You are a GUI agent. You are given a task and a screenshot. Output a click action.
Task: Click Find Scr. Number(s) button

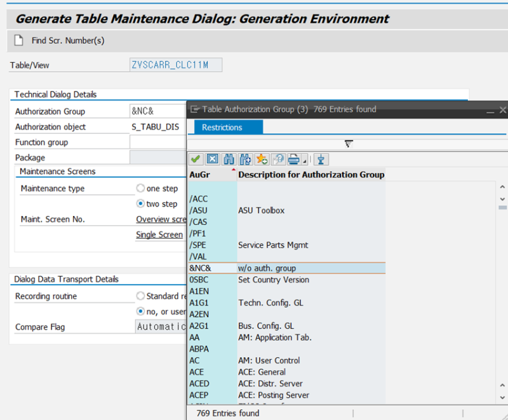pyautogui.click(x=68, y=41)
